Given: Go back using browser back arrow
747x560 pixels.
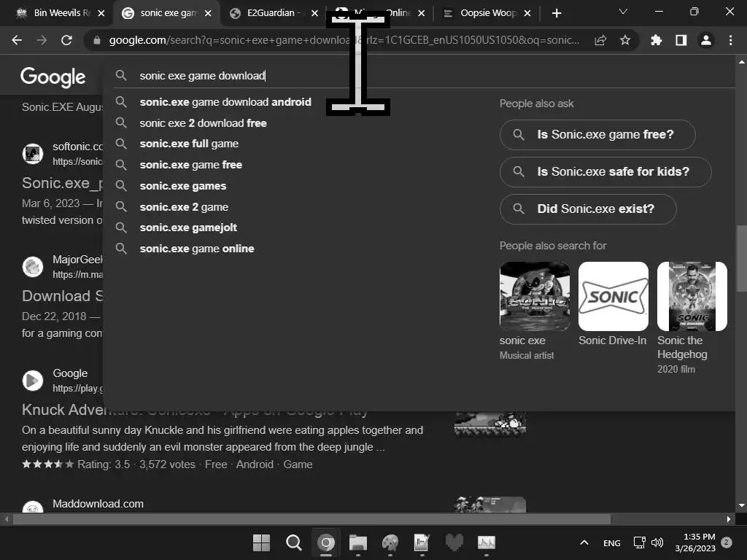Looking at the screenshot, I should point(18,41).
